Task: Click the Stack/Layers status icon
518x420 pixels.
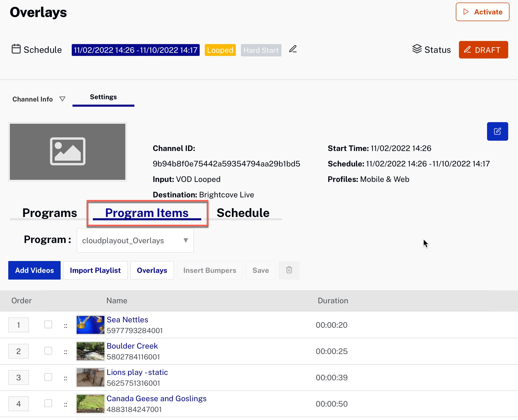Action: point(416,50)
